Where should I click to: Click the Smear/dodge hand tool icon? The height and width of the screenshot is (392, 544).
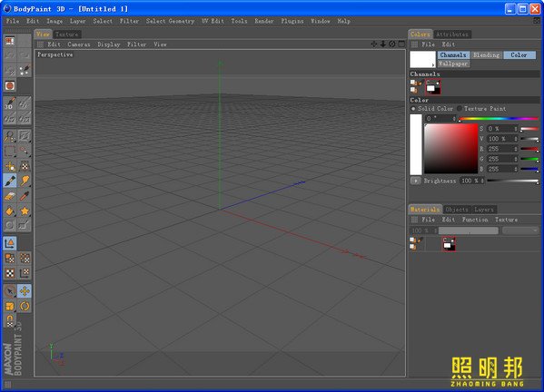tap(25, 181)
